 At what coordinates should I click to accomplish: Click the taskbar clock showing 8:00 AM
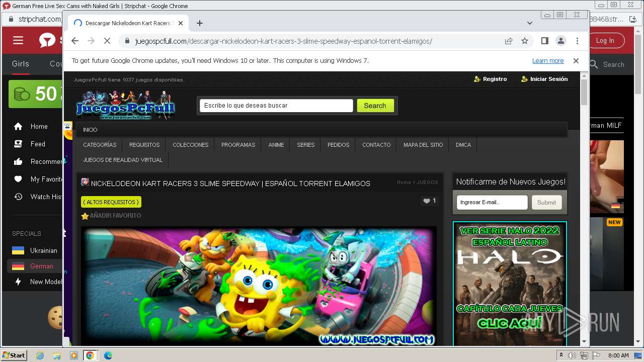[x=618, y=355]
